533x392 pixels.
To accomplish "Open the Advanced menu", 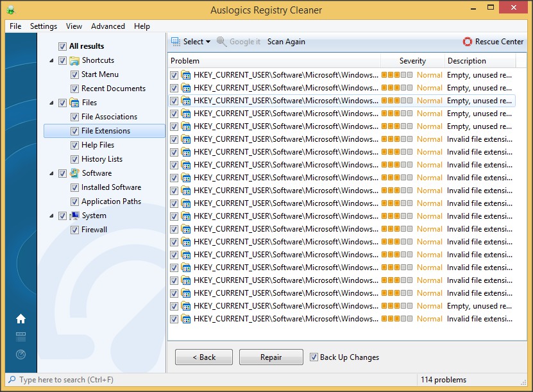I will (108, 26).
